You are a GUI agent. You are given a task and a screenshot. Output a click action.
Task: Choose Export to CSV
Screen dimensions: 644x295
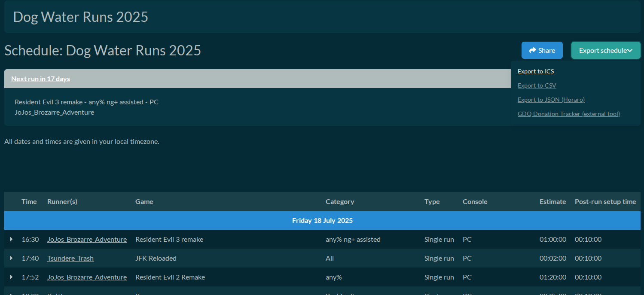coord(537,85)
